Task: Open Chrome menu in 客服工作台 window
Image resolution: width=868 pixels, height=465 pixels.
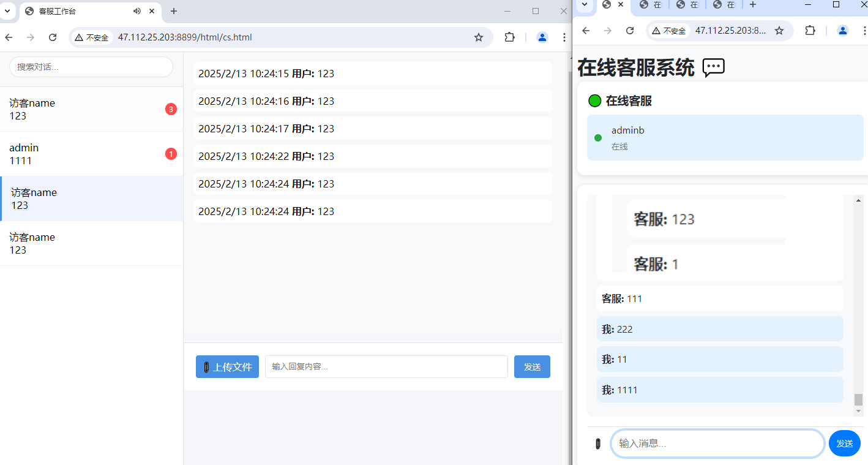Action: [564, 37]
